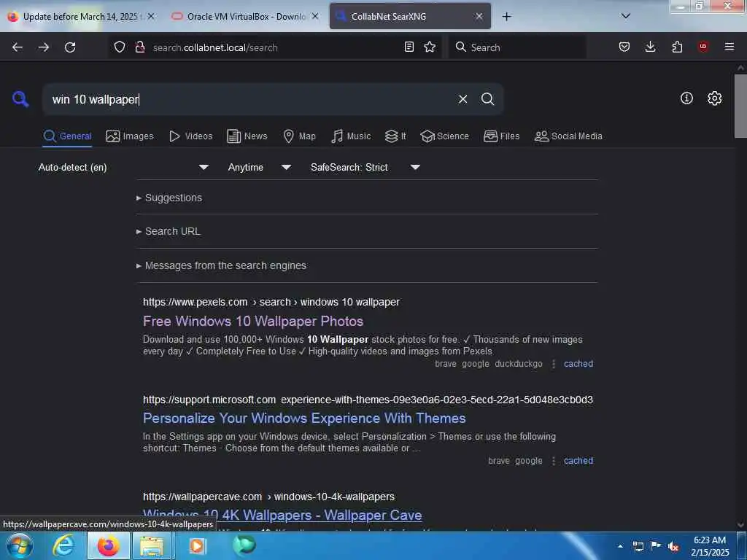
Task: Reload the current page
Action: point(70,47)
